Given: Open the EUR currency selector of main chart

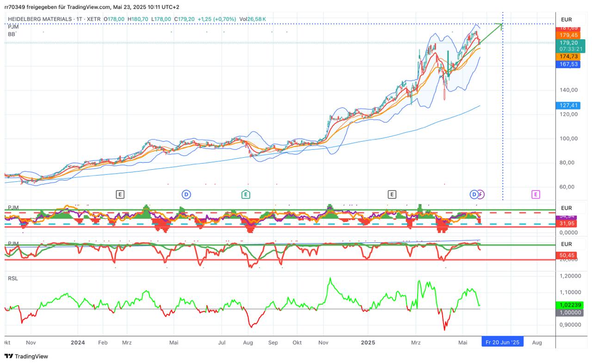Looking at the screenshot, I should click(566, 19).
